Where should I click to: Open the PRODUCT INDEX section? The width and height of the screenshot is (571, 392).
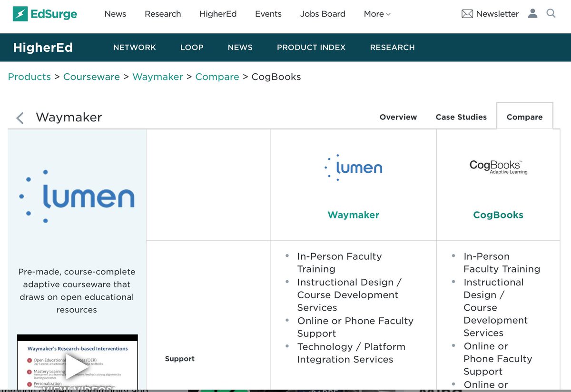coord(311,48)
